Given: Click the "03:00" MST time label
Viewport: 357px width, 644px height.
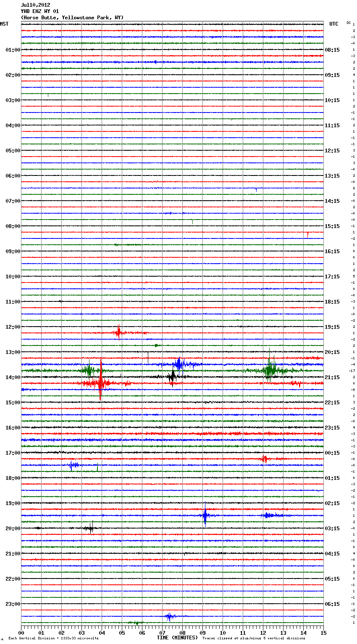Looking at the screenshot, I should pos(13,100).
